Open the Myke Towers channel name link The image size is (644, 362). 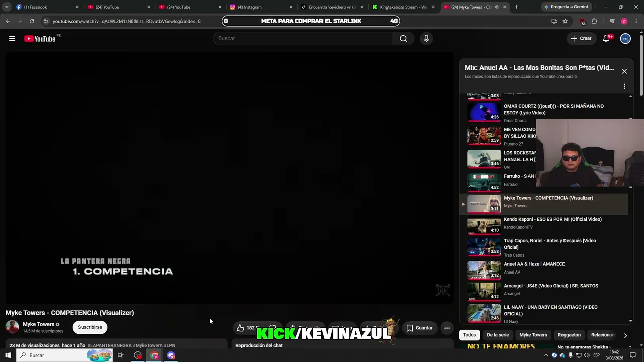point(38,324)
